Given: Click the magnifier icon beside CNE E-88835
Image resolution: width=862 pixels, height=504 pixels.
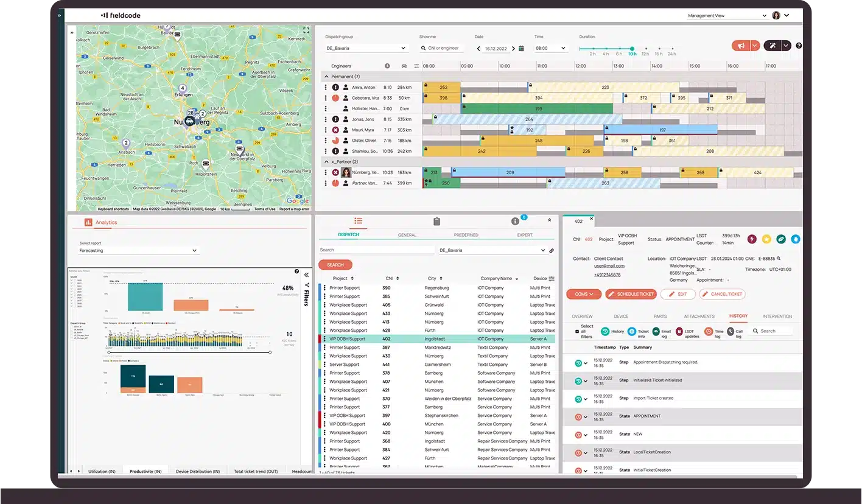Looking at the screenshot, I should 779,259.
